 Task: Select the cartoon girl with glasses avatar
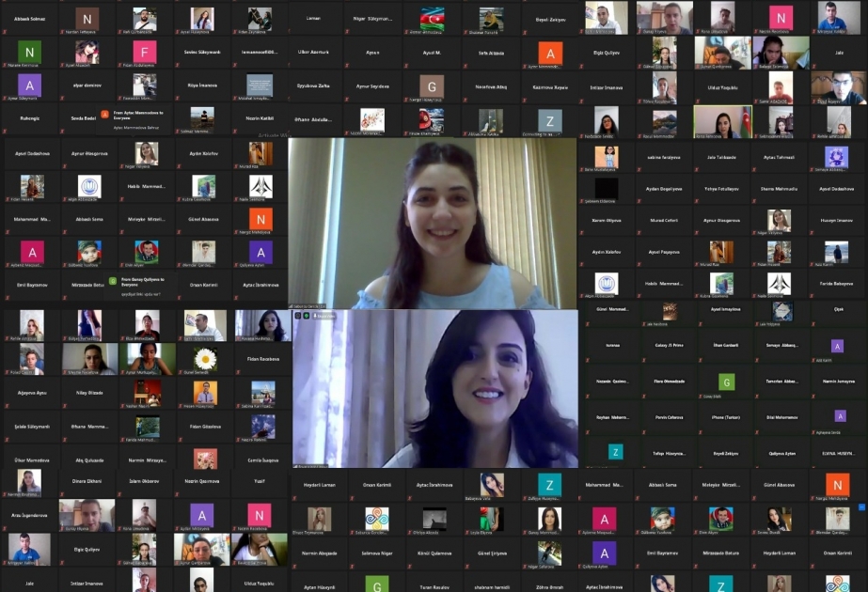(607, 157)
